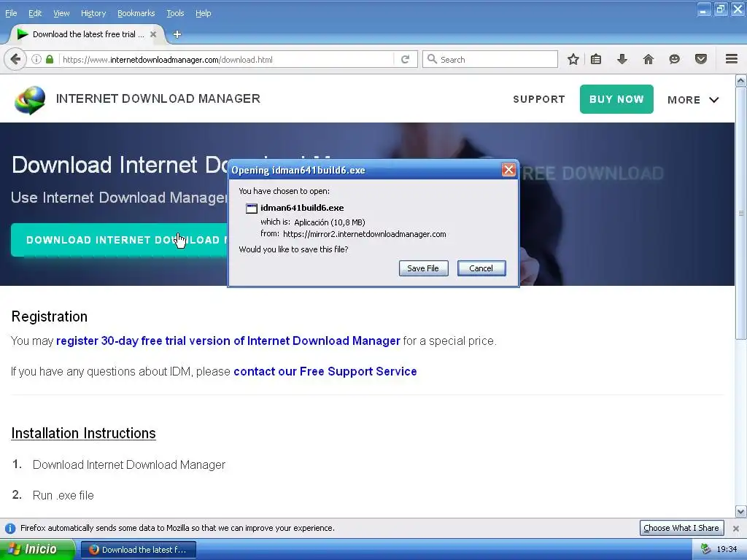Close the Download the latest free trial tab
747x560 pixels.
click(x=153, y=34)
